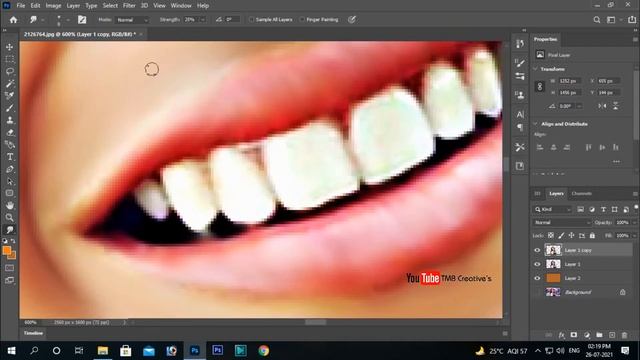
Task: Toggle the layer filter on/off switch
Action: coord(636,208)
